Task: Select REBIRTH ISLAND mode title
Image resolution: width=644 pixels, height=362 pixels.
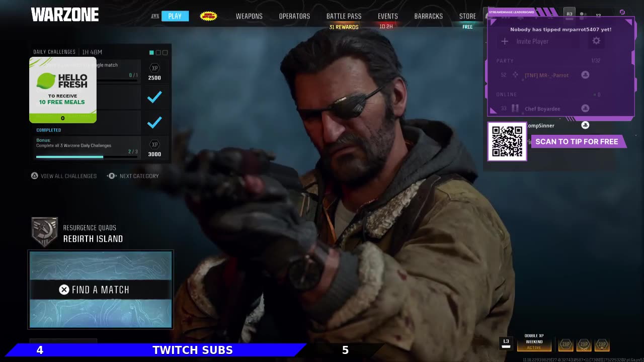Action: (93, 239)
